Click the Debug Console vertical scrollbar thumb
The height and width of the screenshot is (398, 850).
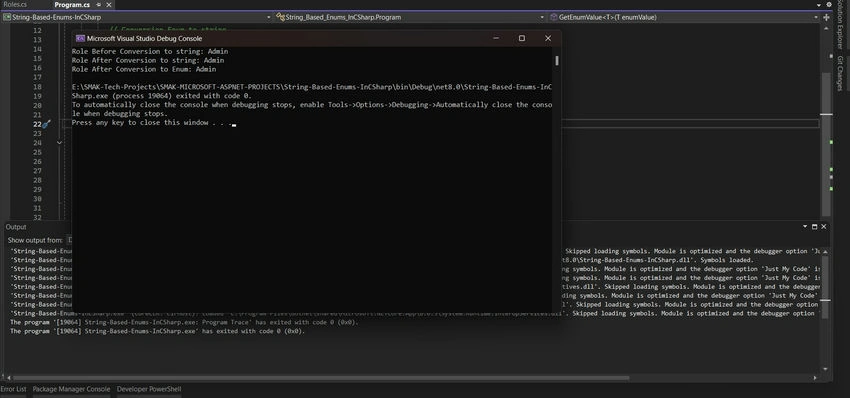pyautogui.click(x=557, y=60)
